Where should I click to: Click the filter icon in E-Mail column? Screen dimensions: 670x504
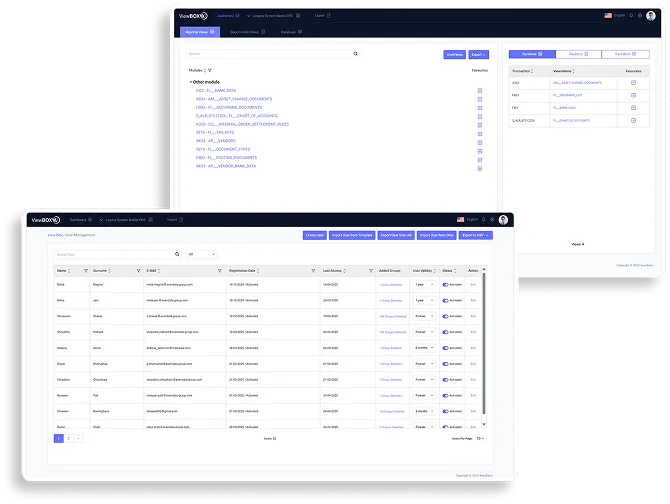click(218, 270)
